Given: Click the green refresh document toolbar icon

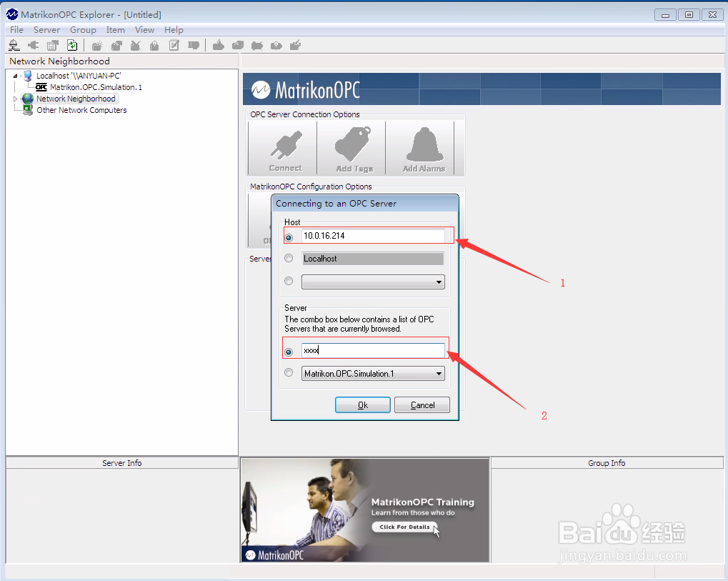Looking at the screenshot, I should (x=72, y=45).
